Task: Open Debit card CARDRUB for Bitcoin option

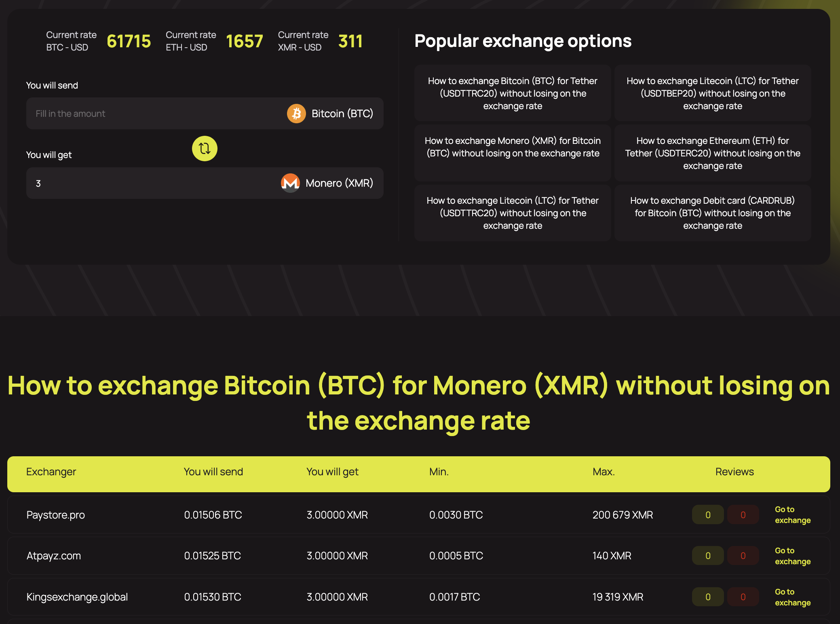Action: [713, 213]
